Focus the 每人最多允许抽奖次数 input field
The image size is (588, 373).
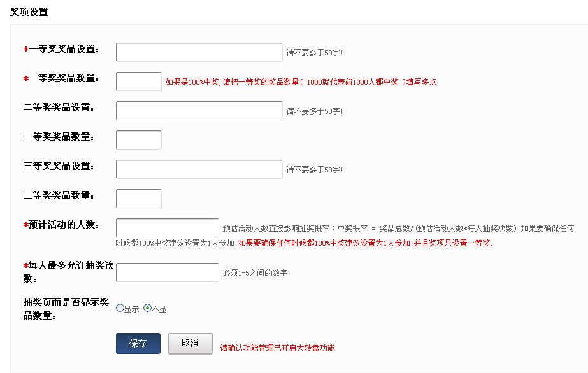point(168,272)
